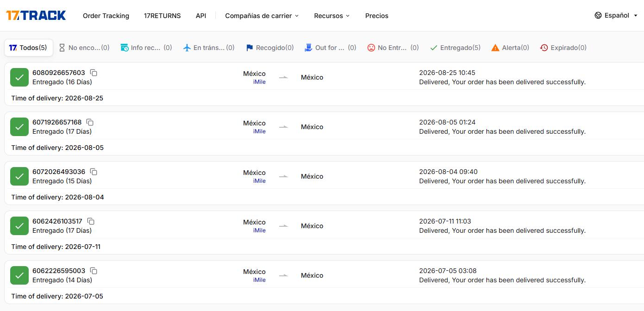Select tracking number 6071926657168 text
This screenshot has height=311, width=644.
pyautogui.click(x=57, y=122)
